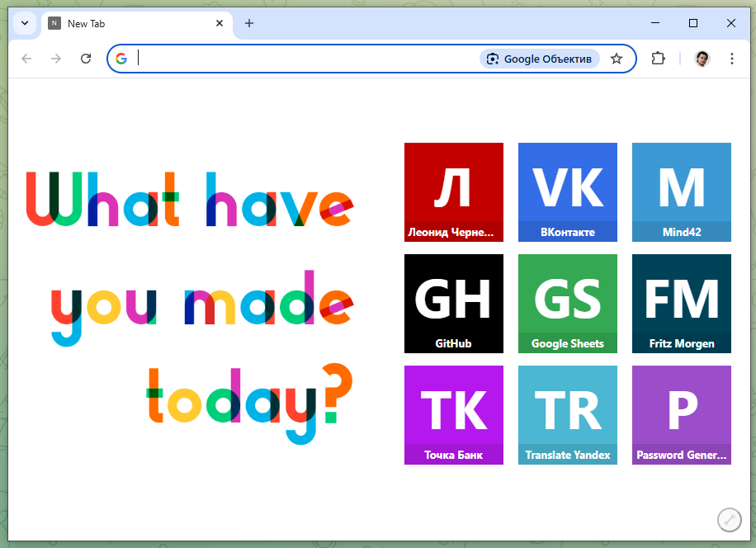Go back using the back arrow
Image resolution: width=756 pixels, height=548 pixels.
click(26, 59)
